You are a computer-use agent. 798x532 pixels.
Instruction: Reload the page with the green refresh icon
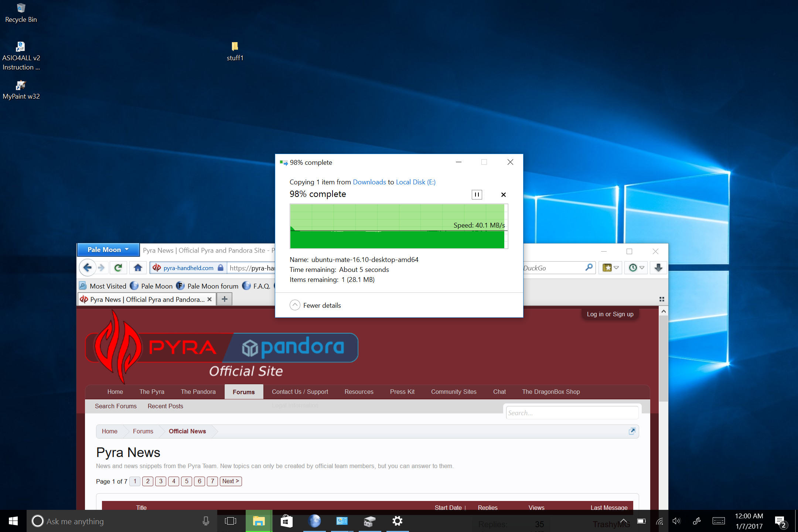pyautogui.click(x=118, y=267)
